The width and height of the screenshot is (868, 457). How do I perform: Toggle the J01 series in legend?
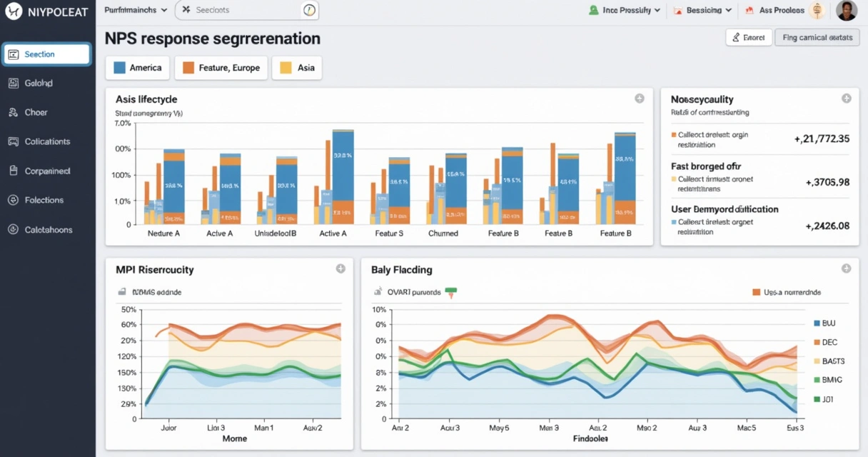pos(824,399)
